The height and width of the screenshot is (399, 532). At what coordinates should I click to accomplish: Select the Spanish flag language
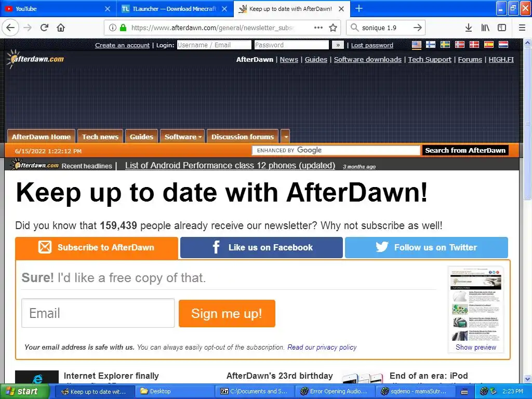[488, 45]
